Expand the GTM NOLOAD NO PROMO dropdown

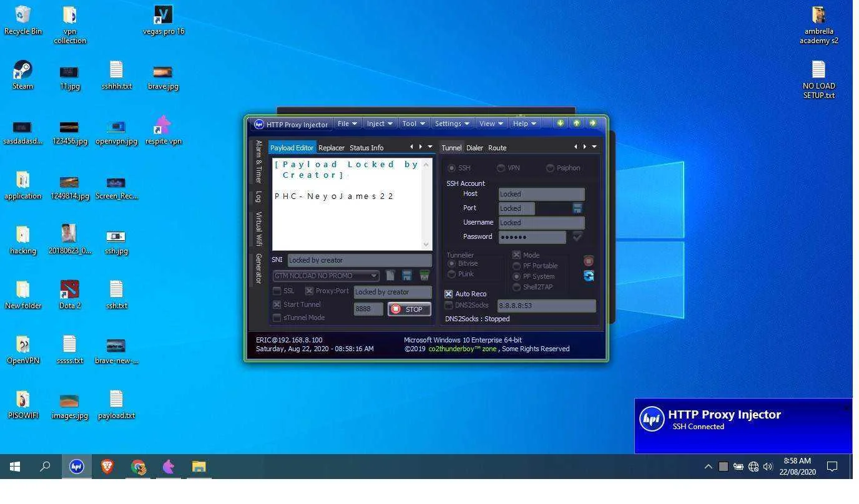[373, 276]
